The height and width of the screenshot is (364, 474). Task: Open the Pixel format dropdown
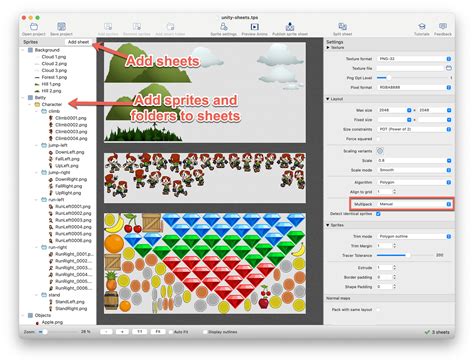pos(414,87)
